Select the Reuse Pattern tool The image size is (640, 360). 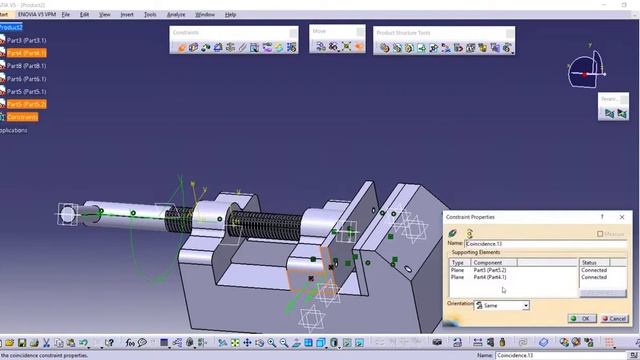(291, 48)
